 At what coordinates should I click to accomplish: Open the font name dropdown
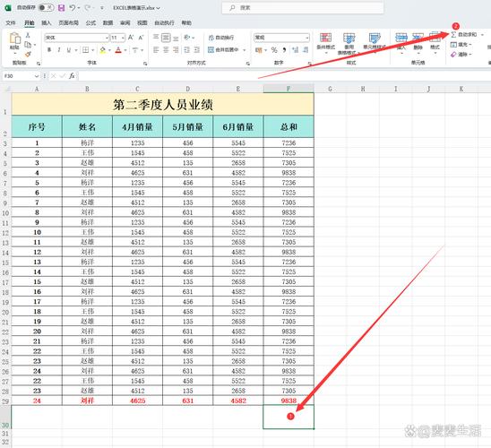pyautogui.click(x=107, y=38)
